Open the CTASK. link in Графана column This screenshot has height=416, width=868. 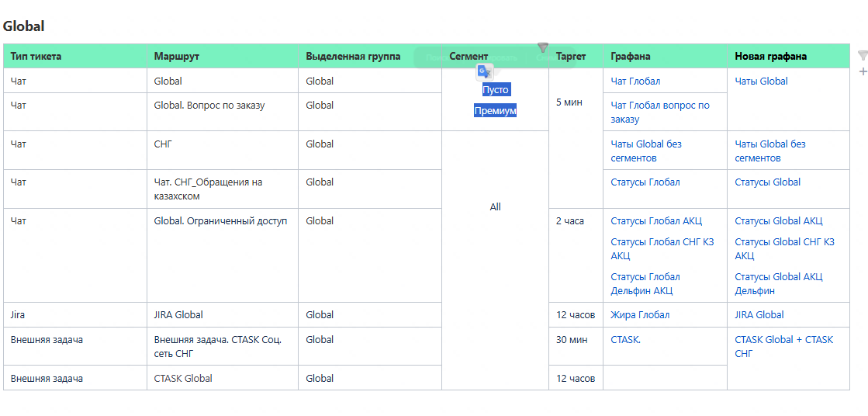625,340
